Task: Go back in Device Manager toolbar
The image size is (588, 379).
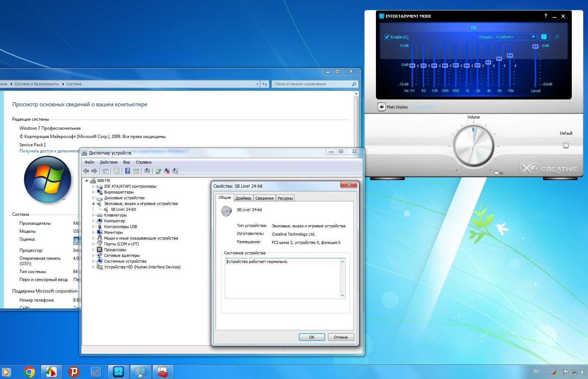Action: pos(86,171)
